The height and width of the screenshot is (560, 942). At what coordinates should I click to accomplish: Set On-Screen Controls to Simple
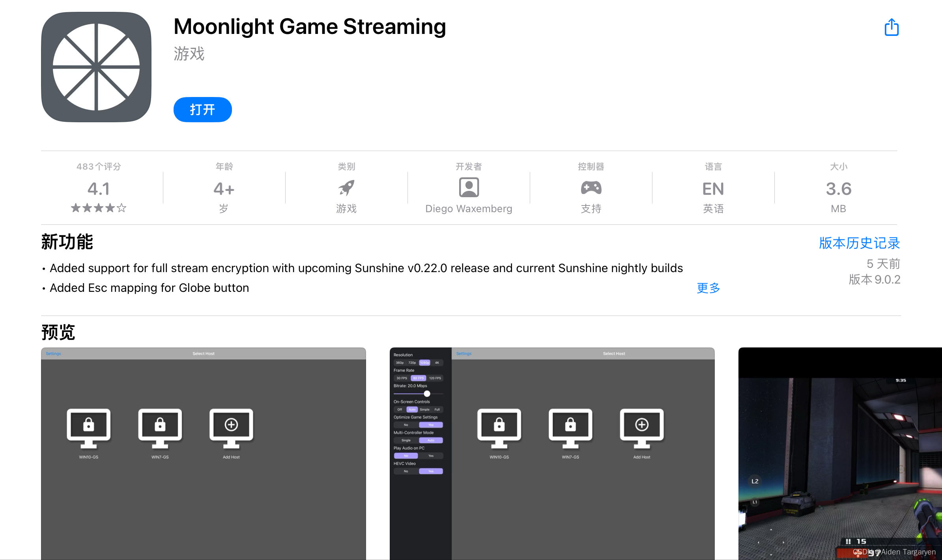point(424,409)
